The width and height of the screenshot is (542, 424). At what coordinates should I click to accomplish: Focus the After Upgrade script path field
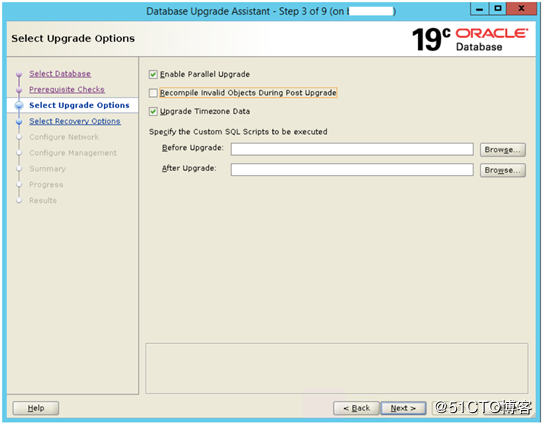[x=352, y=170]
